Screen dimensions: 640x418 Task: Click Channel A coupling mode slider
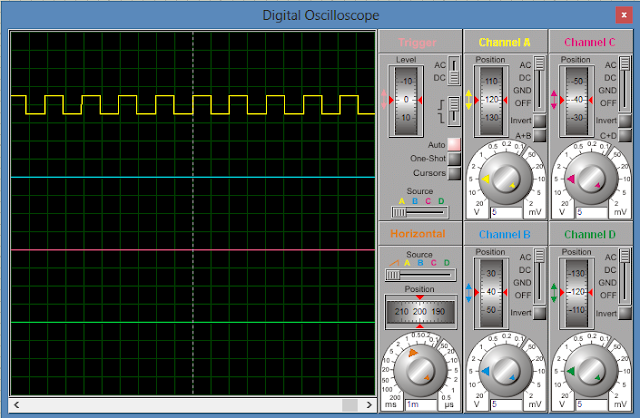(539, 84)
